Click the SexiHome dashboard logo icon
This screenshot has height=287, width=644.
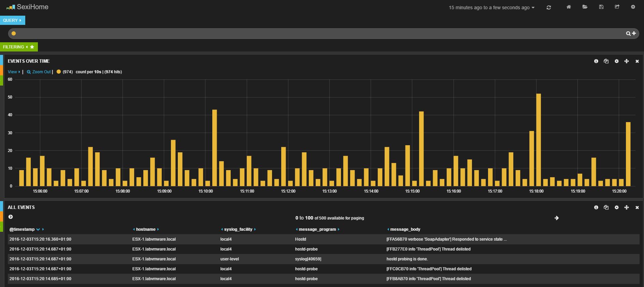pos(11,7)
